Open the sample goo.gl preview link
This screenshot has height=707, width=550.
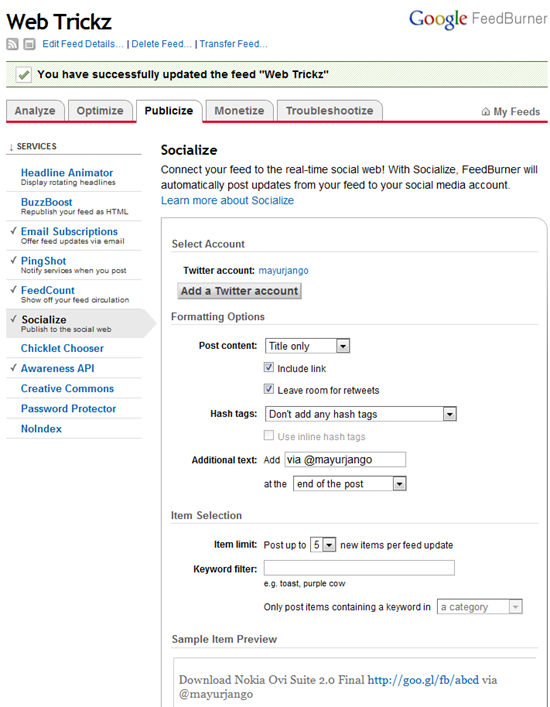[423, 680]
